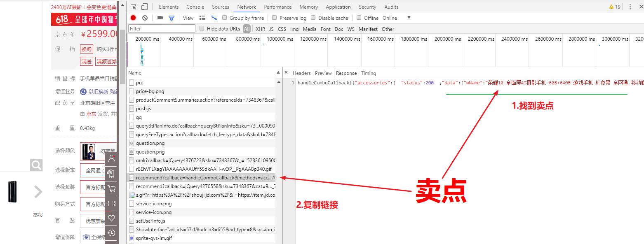Show the overview waterfall view icon
The height and width of the screenshot is (244, 644).
pos(214,18)
